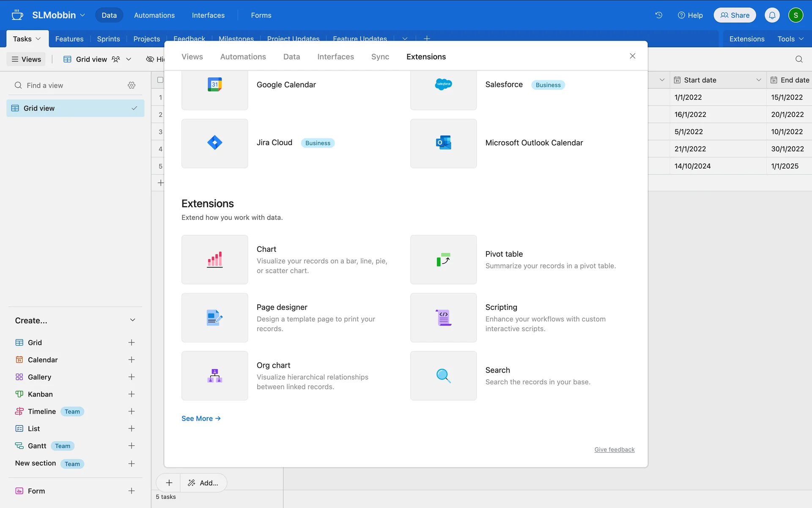Viewport: 812px width, 508px height.
Task: Open the Chart extension icon
Action: [214, 260]
